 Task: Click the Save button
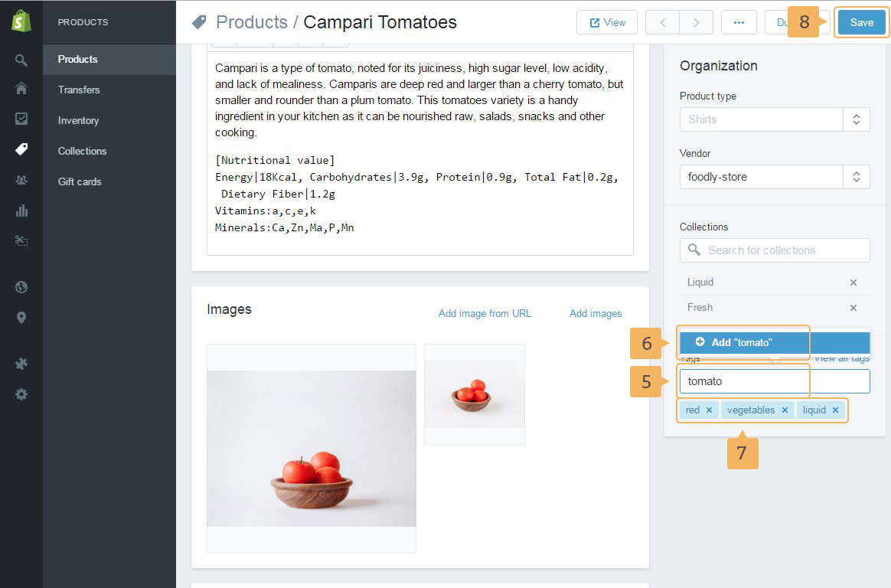tap(861, 22)
